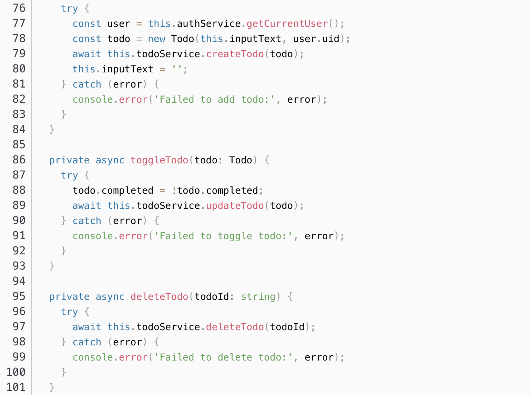Viewport: 532px width, 395px height.
Task: Click line number 101 in the gutter
Action: (16, 387)
